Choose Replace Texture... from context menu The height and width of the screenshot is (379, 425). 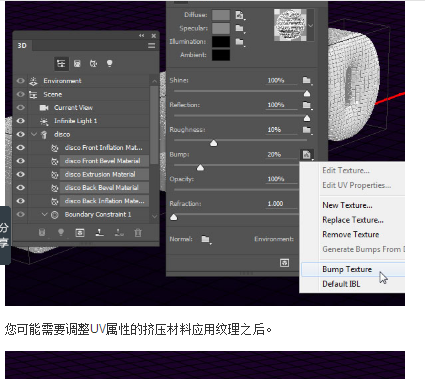pyautogui.click(x=353, y=220)
